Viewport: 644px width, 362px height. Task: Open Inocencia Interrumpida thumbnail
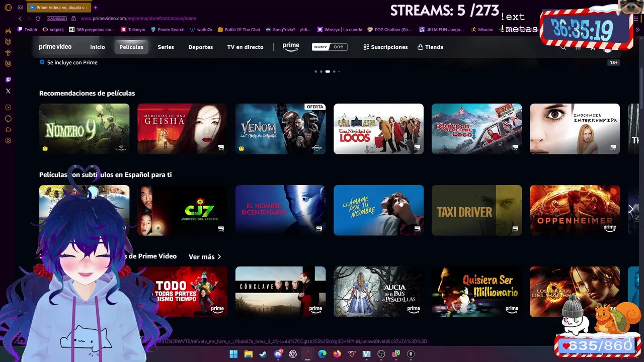tap(575, 129)
